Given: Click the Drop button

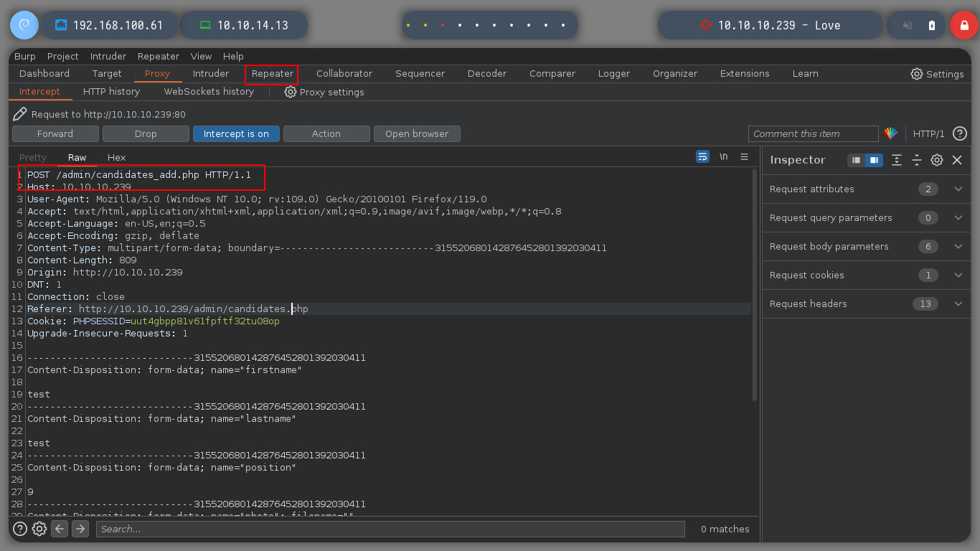Looking at the screenshot, I should coord(146,133).
